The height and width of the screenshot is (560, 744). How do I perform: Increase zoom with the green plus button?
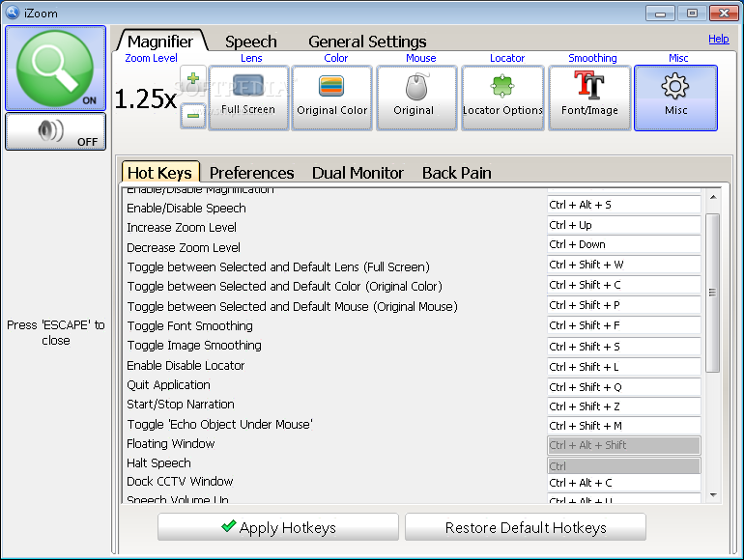193,79
